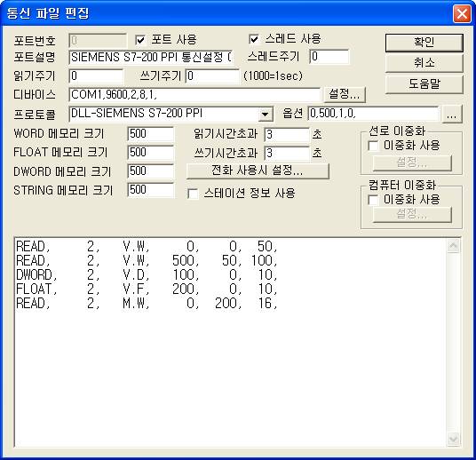This screenshot has width=476, height=460.
Task: Open device 설정... button next to 디바이스
Action: (345, 94)
